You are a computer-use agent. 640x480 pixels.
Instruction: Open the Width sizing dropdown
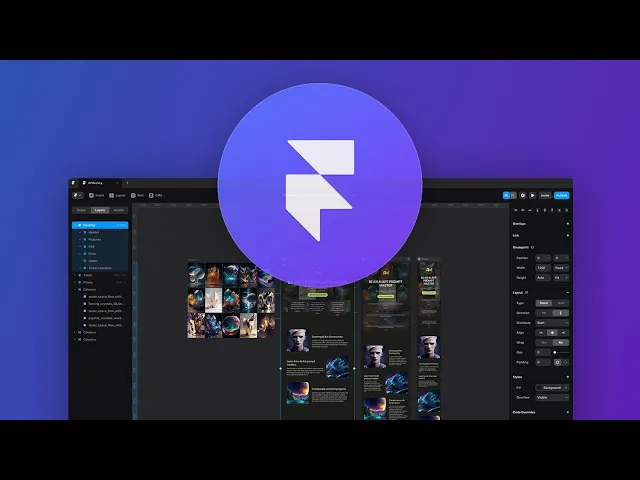pos(561,268)
